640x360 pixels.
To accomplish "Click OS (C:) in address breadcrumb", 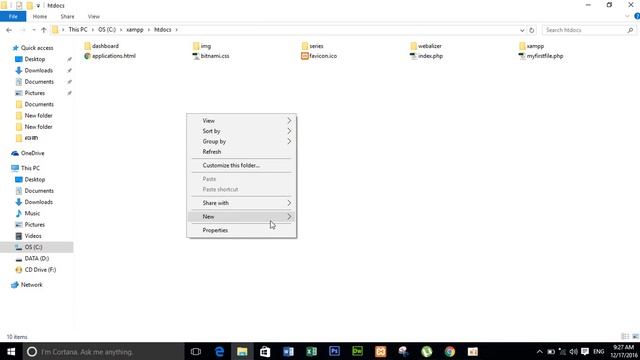I will [107, 30].
